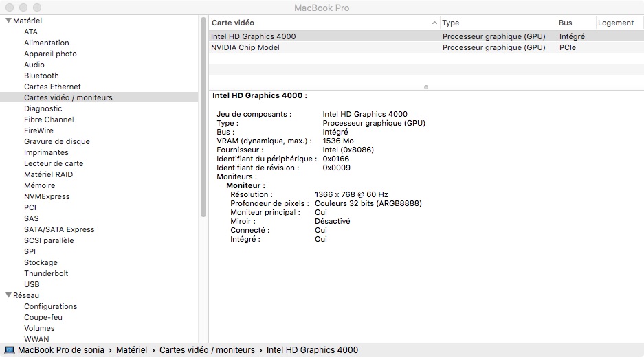Click the Intégré bus cell for Intel
The height and width of the screenshot is (357, 644).
click(572, 36)
